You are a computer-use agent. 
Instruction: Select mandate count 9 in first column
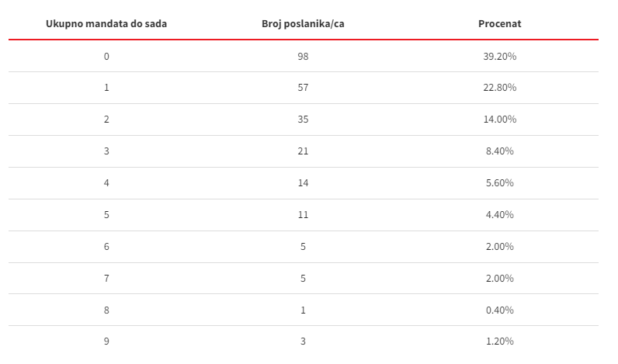[x=106, y=341]
